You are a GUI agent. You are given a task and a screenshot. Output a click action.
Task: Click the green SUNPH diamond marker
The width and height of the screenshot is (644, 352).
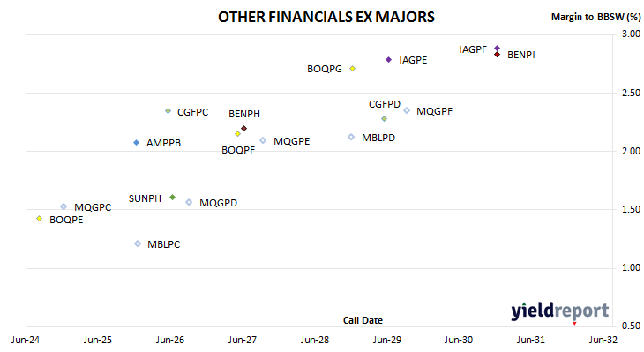click(173, 198)
